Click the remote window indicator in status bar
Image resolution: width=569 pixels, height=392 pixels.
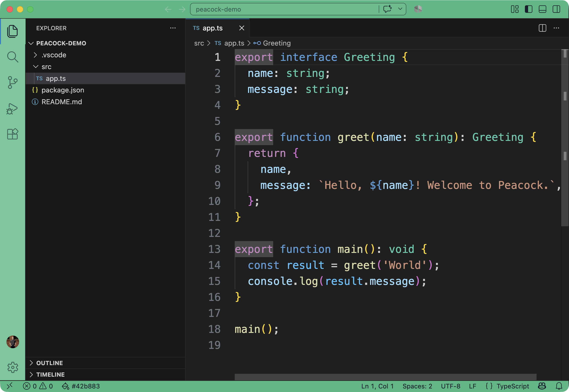(x=10, y=386)
